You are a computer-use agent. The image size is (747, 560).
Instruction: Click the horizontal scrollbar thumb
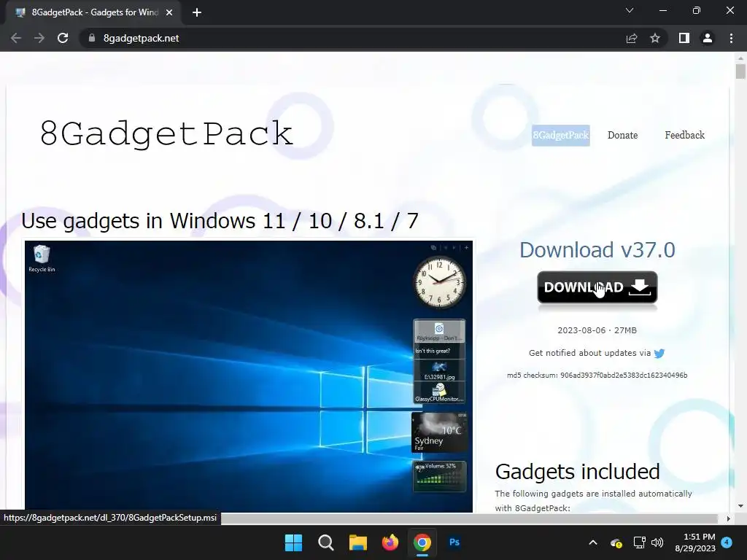pyautogui.click(x=469, y=518)
